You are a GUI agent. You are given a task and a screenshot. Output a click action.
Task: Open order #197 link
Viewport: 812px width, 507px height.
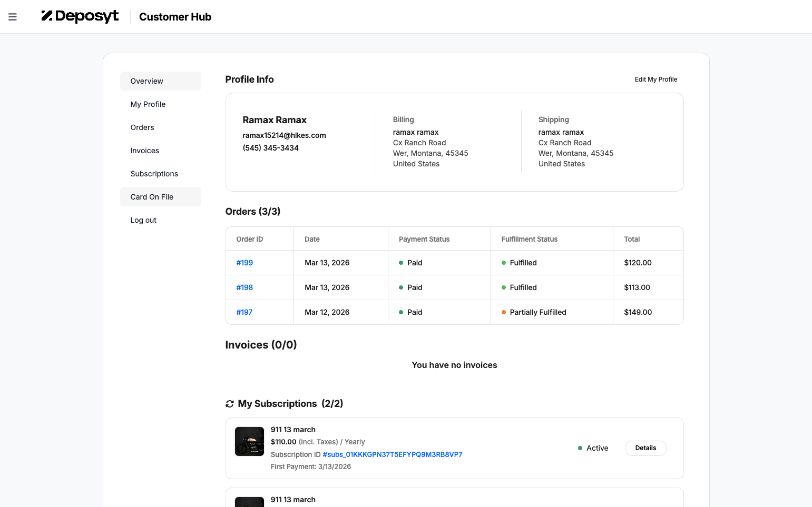coord(244,312)
